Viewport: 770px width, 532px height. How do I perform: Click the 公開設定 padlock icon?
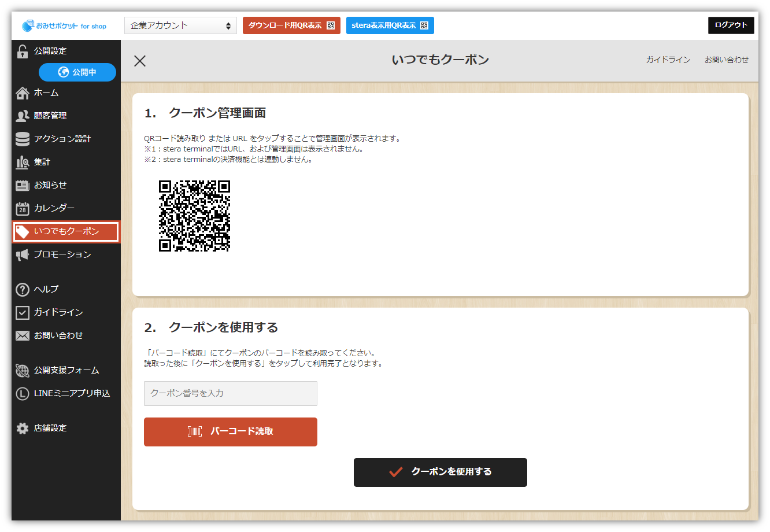click(x=23, y=51)
